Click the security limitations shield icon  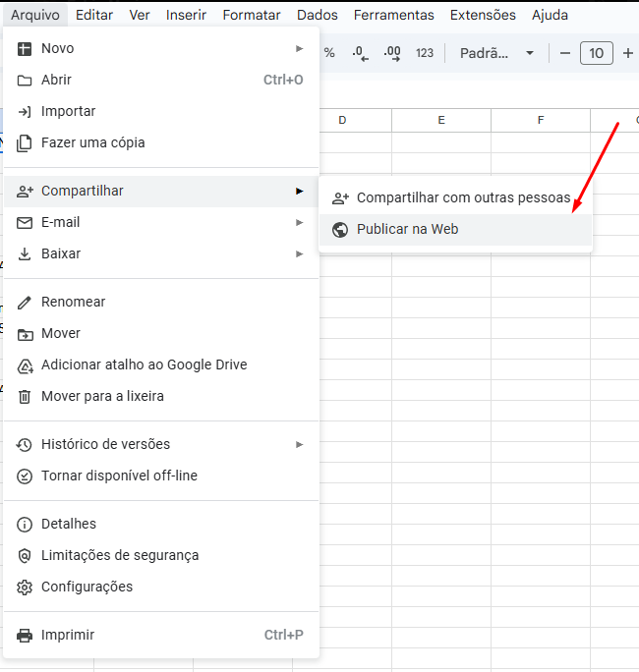(x=25, y=556)
